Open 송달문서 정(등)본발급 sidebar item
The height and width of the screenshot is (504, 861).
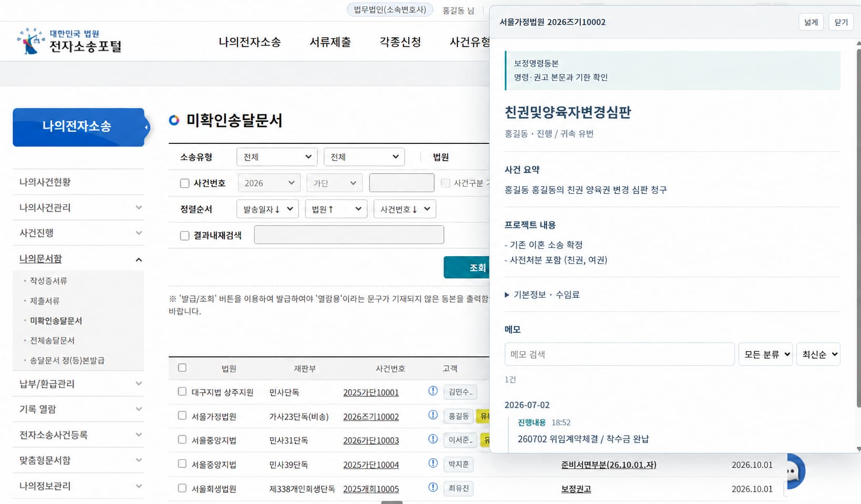(x=67, y=361)
